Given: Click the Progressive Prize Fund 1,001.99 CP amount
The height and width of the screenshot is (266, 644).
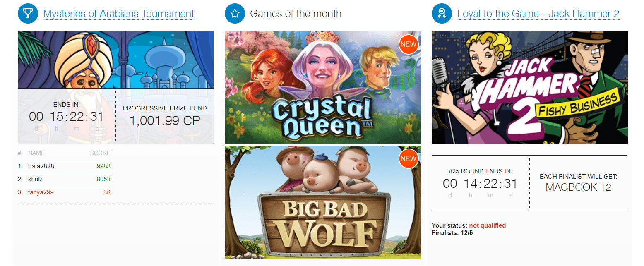Looking at the screenshot, I should point(165,121).
